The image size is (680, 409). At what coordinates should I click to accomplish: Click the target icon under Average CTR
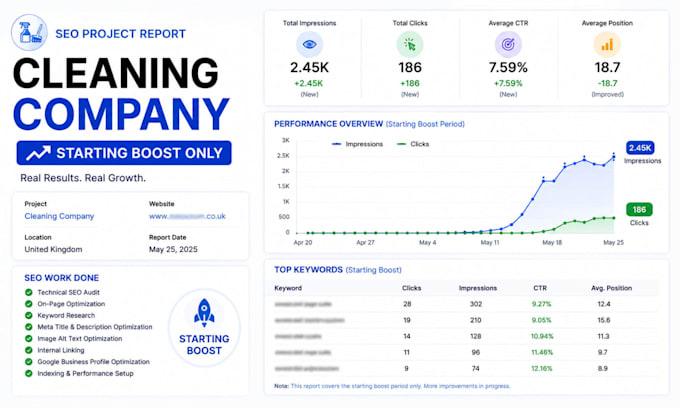click(508, 44)
